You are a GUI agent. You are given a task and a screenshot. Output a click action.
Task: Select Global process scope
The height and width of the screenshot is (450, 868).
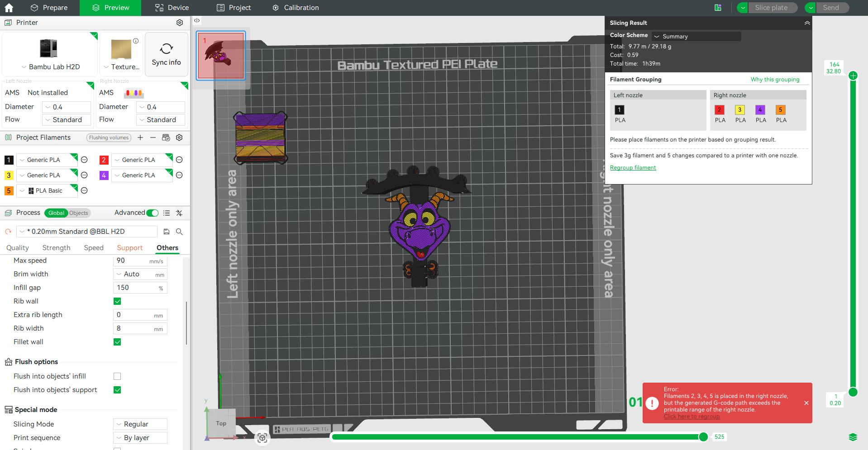(x=56, y=213)
